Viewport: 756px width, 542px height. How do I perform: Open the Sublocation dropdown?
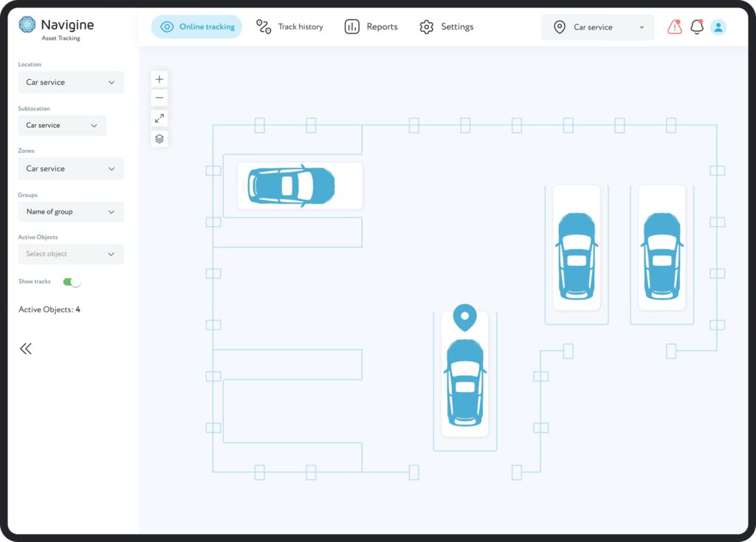[x=62, y=126]
